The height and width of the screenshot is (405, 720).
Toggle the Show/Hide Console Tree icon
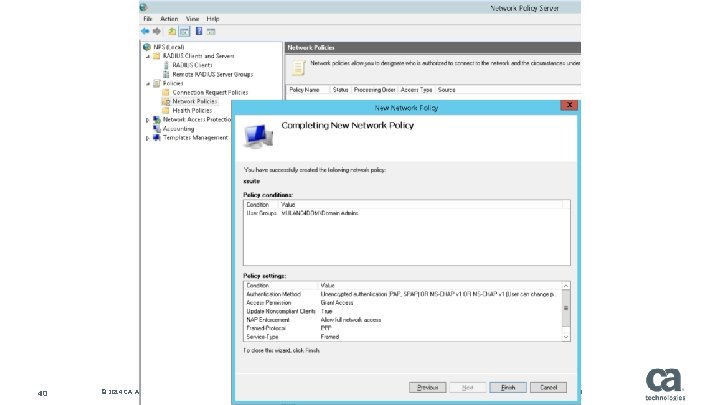pyautogui.click(x=184, y=31)
